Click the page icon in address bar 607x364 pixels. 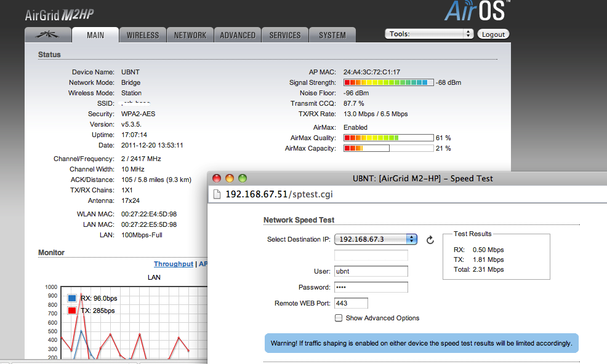point(217,194)
